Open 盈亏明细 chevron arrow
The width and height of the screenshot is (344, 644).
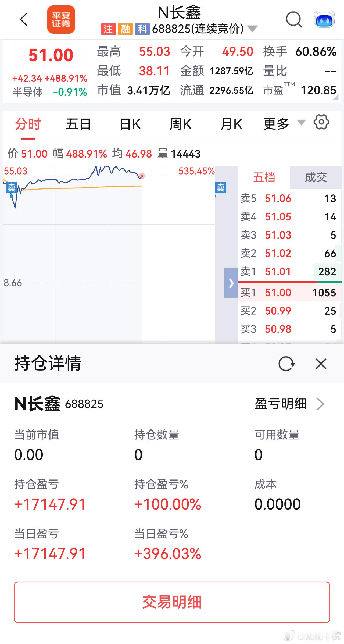tap(320, 404)
